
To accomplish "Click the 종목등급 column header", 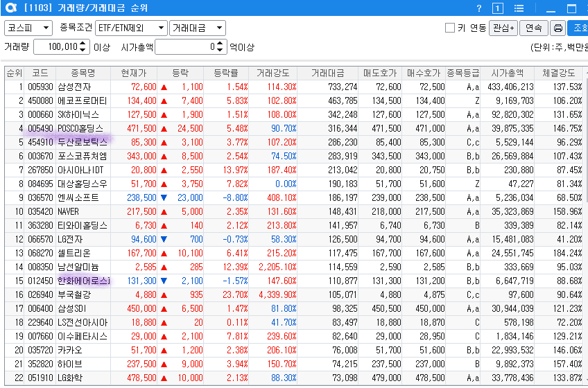I will 463,73.
